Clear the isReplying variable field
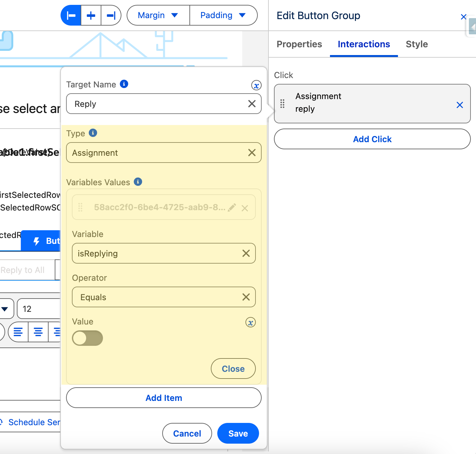 (x=246, y=254)
